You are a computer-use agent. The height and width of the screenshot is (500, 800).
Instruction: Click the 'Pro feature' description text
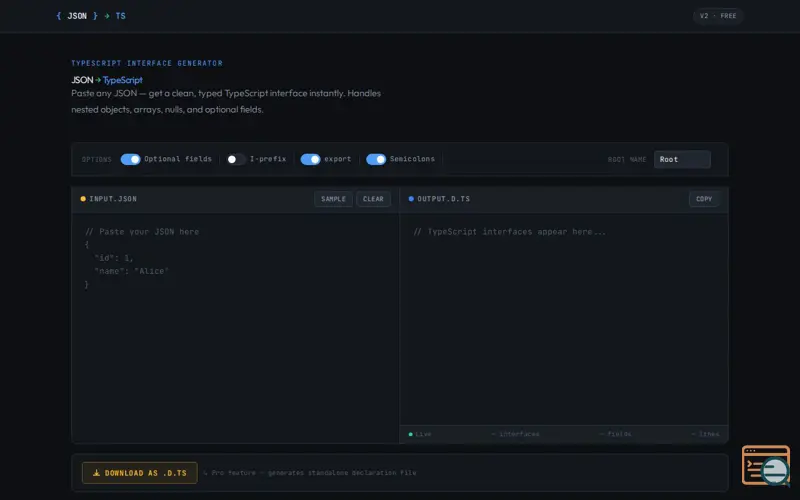pyautogui.click(x=310, y=473)
